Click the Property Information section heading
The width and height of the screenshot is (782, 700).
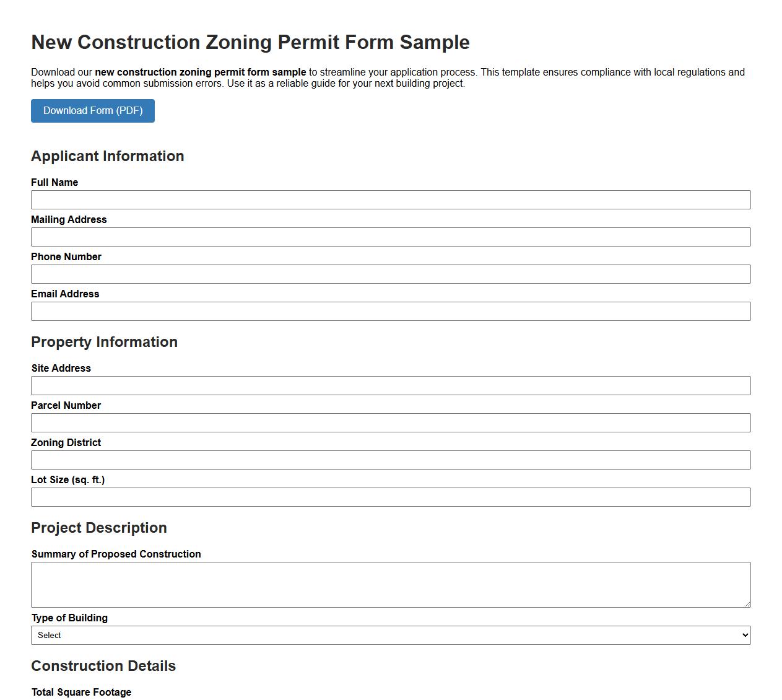[x=104, y=342]
